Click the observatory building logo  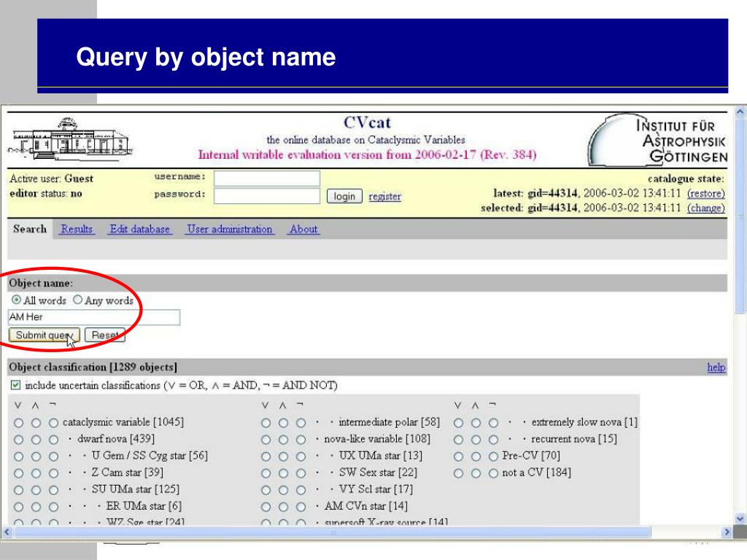(x=69, y=139)
